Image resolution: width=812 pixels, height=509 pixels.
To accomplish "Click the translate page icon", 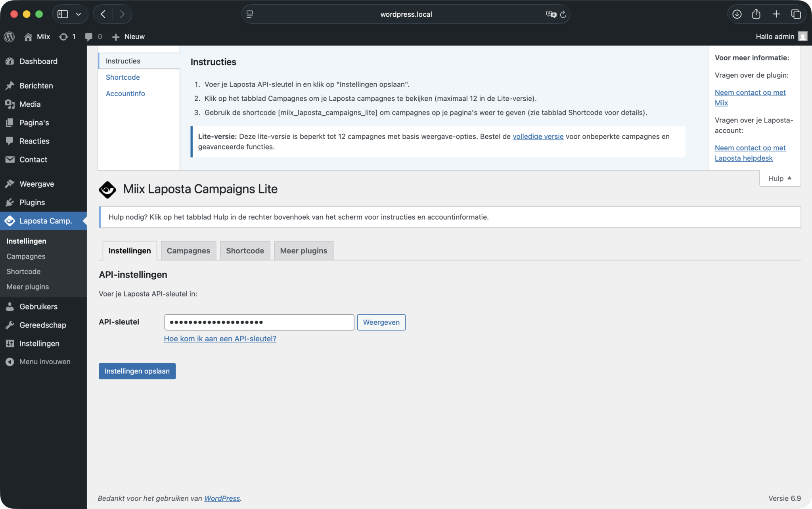I will (x=551, y=14).
